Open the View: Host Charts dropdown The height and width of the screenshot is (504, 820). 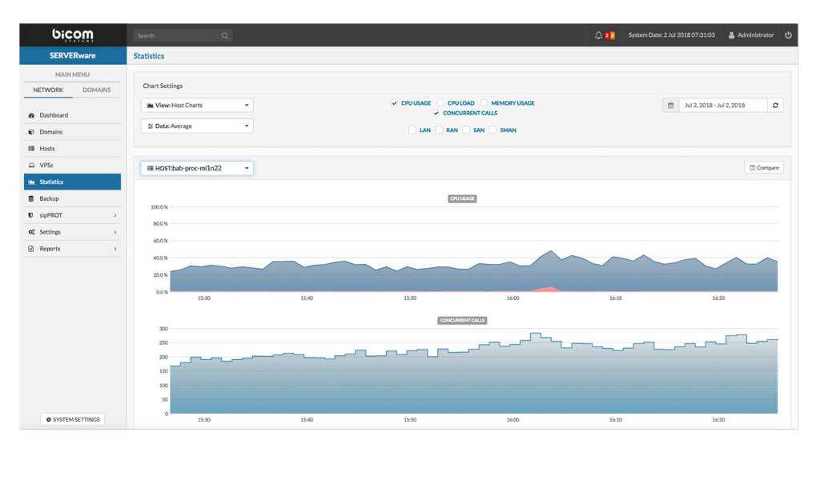click(197, 105)
